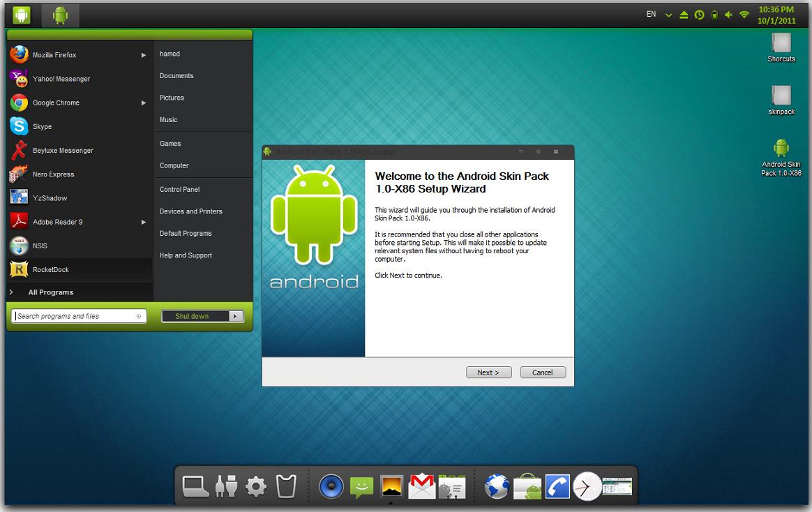This screenshot has width=812, height=512.
Task: Click the Wi-Fi icon in system tray
Action: pos(744,15)
